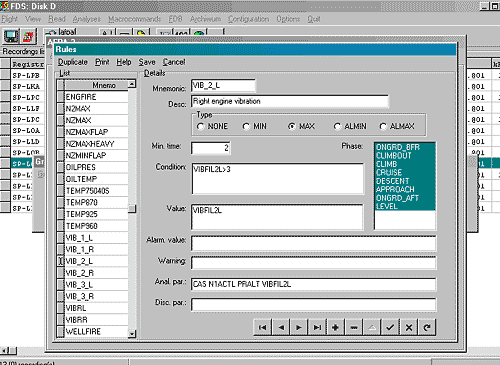500x365 pixels.
Task: Click the Warning input field
Action: click(314, 263)
